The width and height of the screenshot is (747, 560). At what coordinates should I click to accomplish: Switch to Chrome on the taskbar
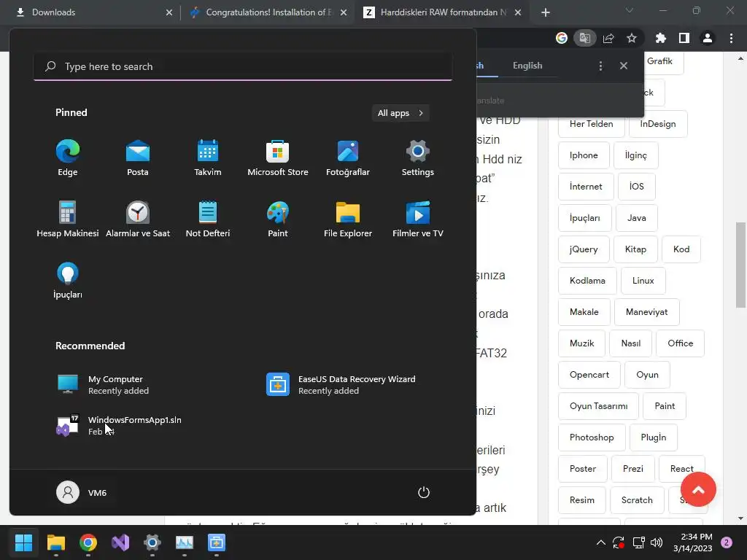(x=88, y=542)
